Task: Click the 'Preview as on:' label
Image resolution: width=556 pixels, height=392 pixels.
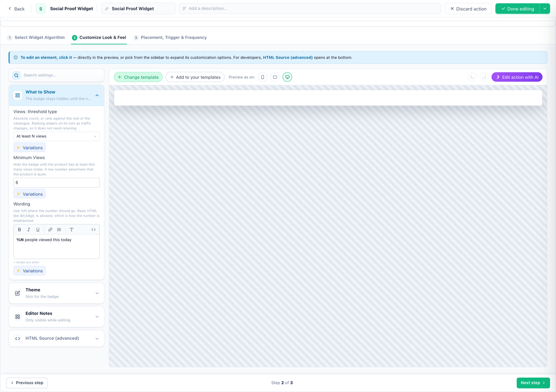Action: (242, 77)
